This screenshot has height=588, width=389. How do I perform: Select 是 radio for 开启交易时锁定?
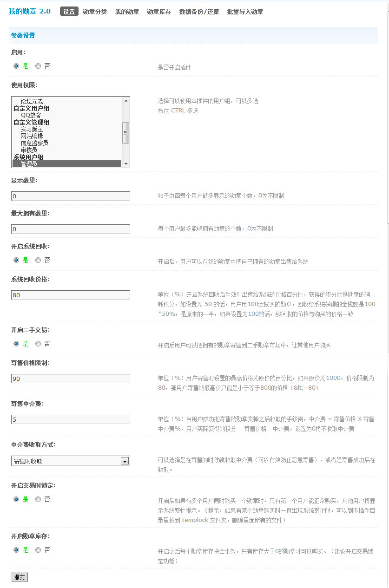(17, 499)
